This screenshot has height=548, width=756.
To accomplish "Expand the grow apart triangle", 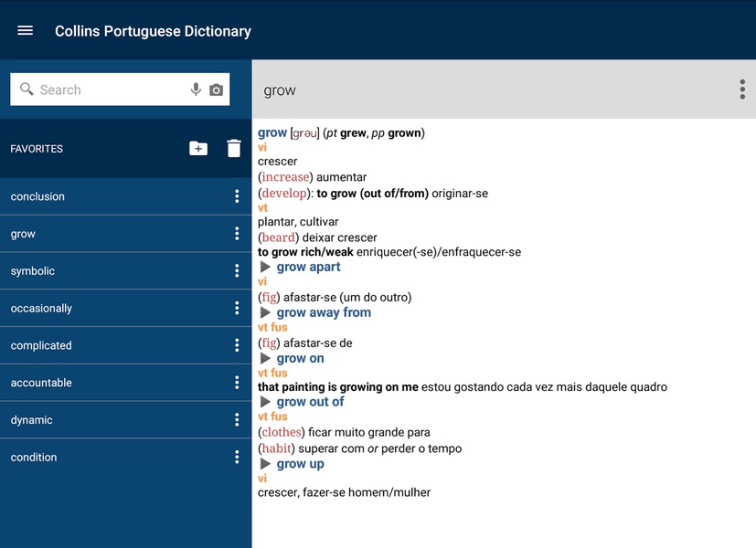I will [x=265, y=267].
